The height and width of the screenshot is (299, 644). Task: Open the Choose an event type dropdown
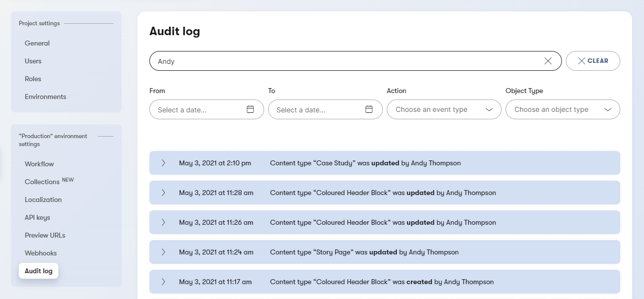coord(443,109)
